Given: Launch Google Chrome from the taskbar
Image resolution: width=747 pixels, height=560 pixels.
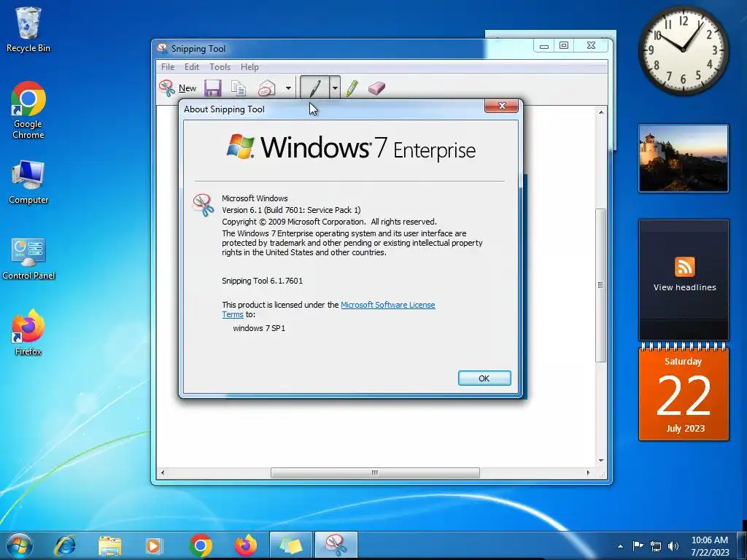Looking at the screenshot, I should tap(201, 545).
